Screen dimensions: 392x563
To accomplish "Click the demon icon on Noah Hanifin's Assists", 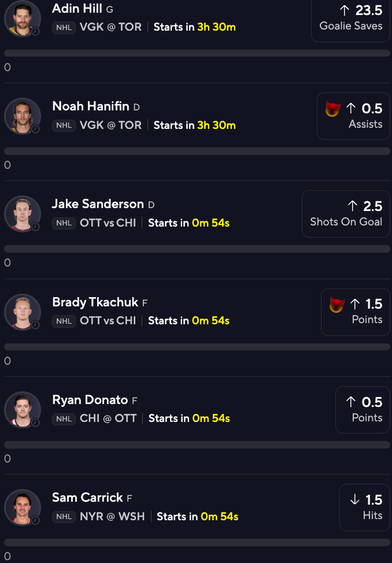I will coord(332,109).
